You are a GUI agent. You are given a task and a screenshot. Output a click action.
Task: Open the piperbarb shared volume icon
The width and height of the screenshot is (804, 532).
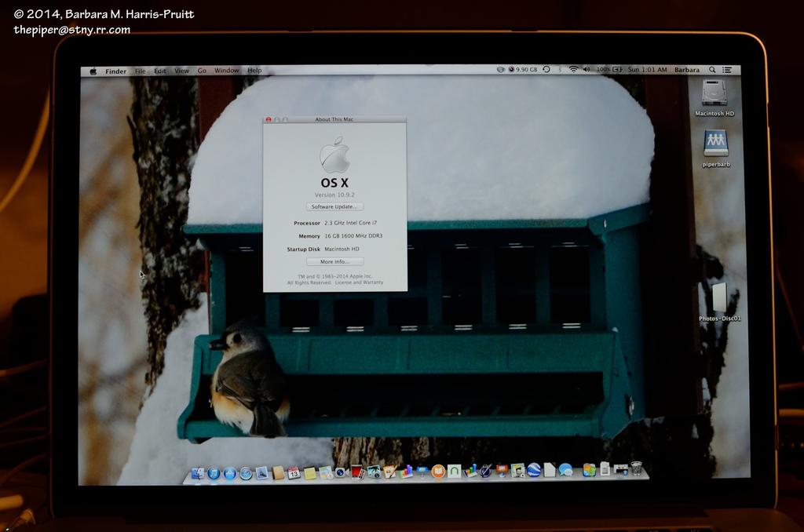pos(715,144)
